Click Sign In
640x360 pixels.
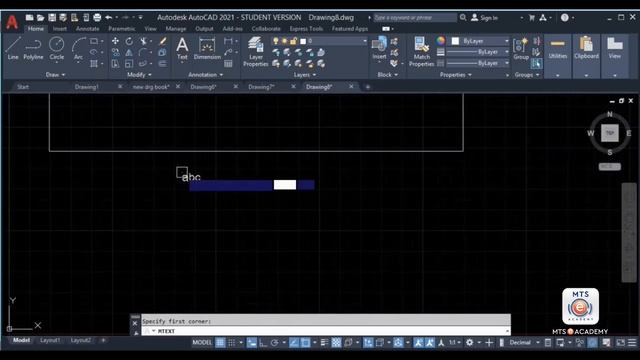(x=484, y=18)
